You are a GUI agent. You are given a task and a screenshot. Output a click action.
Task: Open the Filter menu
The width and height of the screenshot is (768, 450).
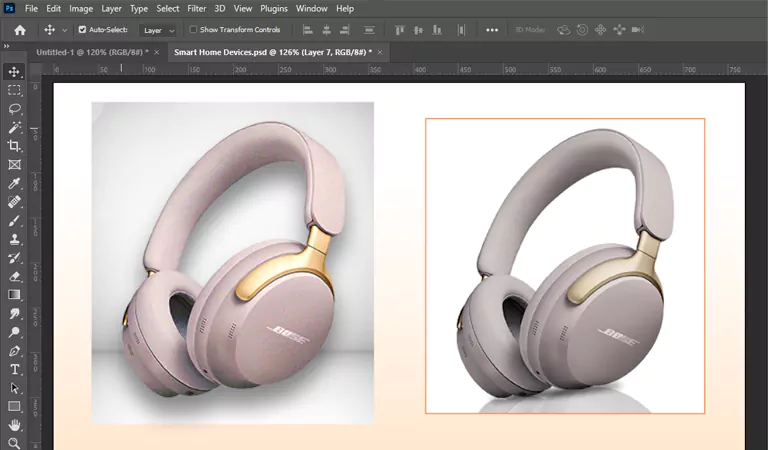click(x=196, y=8)
